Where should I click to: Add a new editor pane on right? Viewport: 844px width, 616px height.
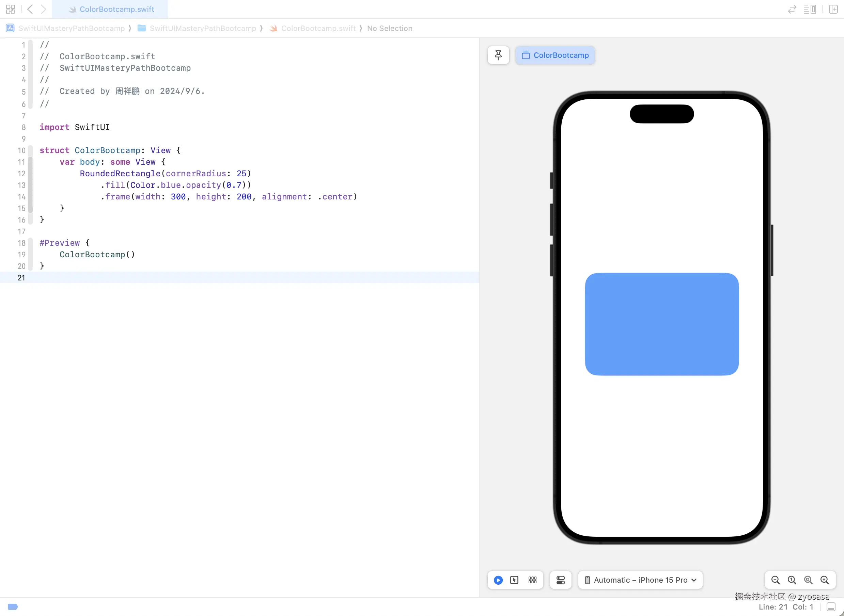coord(833,9)
